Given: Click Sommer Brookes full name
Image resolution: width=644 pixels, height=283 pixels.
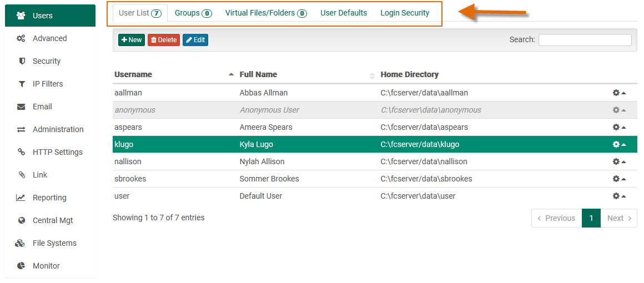Looking at the screenshot, I should (x=269, y=179).
